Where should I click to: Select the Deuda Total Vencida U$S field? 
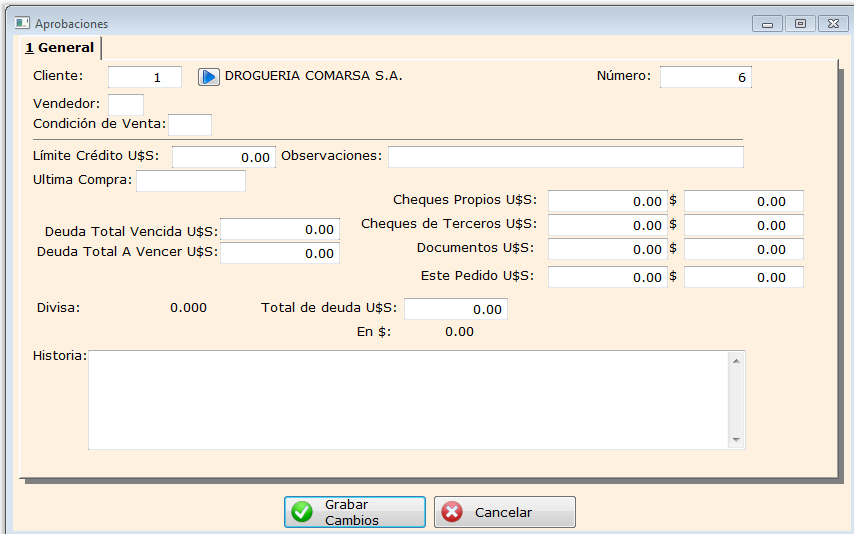coord(280,230)
